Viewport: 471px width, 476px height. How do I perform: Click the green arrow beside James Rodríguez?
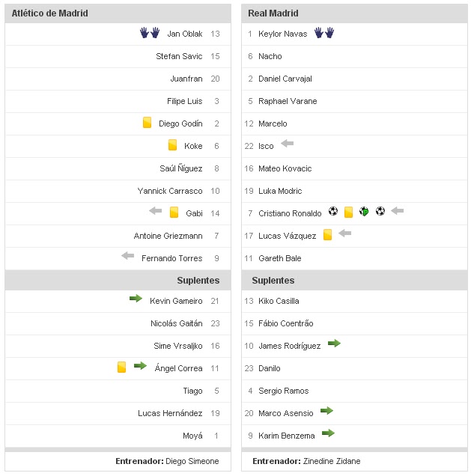tap(334, 344)
